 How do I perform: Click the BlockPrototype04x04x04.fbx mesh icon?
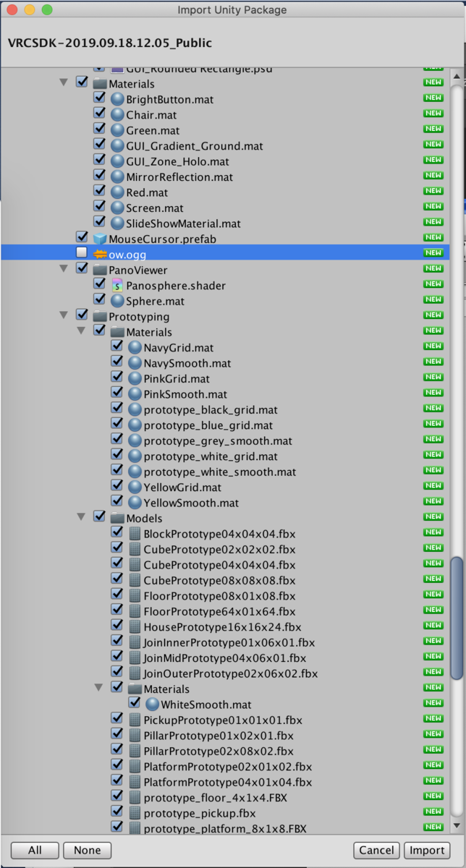coord(135,534)
